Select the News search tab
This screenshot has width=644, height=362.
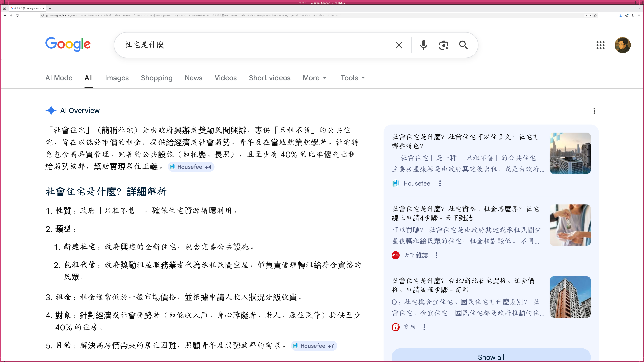point(194,78)
